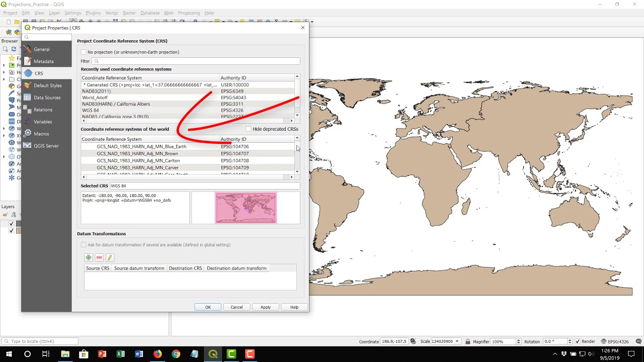This screenshot has height=362, width=644.
Task: Uncheck the first layer visibility checkbox
Action: (11, 224)
